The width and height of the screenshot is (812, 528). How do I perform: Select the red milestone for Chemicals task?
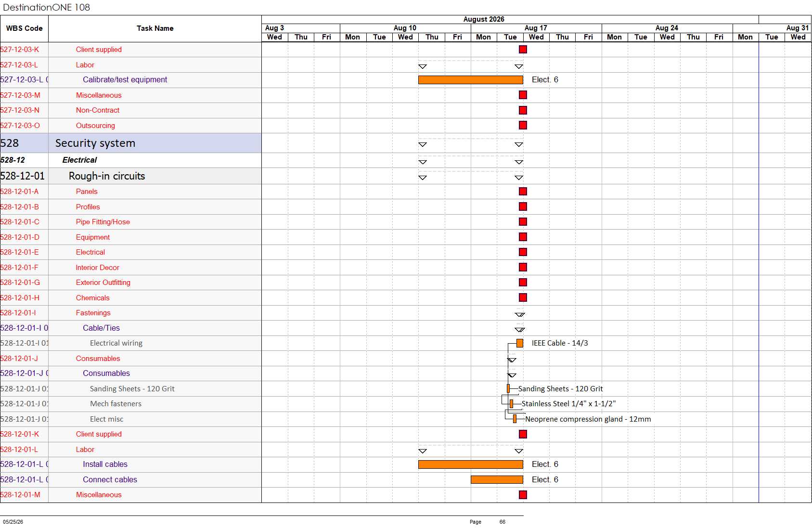523,297
